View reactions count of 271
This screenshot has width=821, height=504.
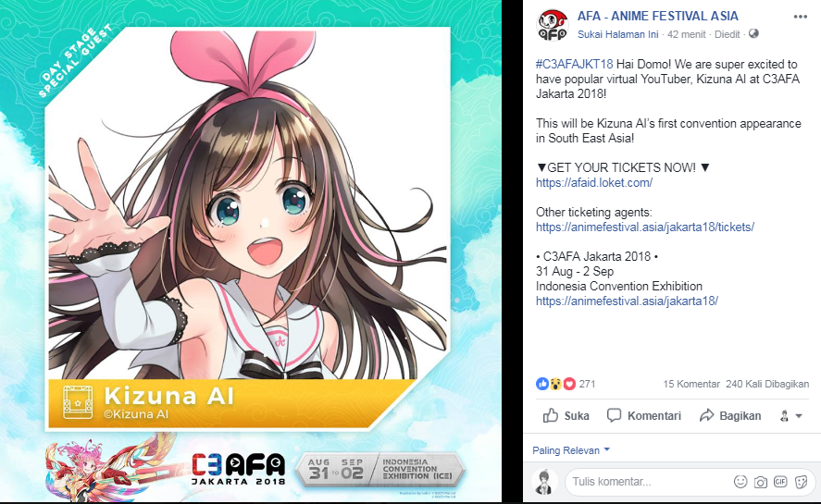(566, 384)
